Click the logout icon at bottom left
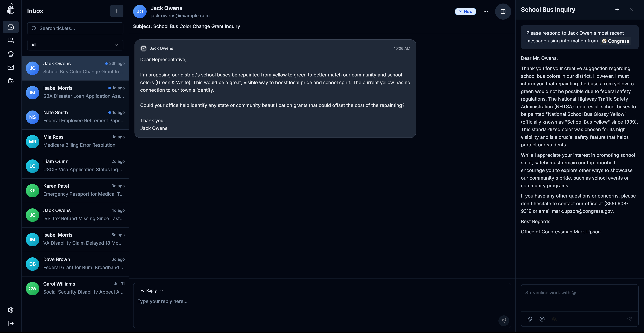The height and width of the screenshot is (333, 644). tap(11, 323)
